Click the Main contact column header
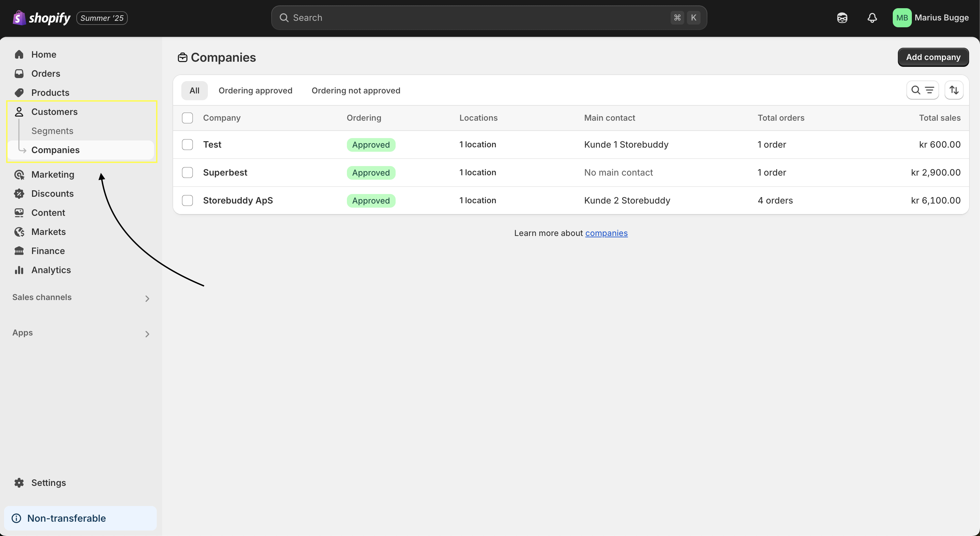The width and height of the screenshot is (980, 536). [610, 118]
